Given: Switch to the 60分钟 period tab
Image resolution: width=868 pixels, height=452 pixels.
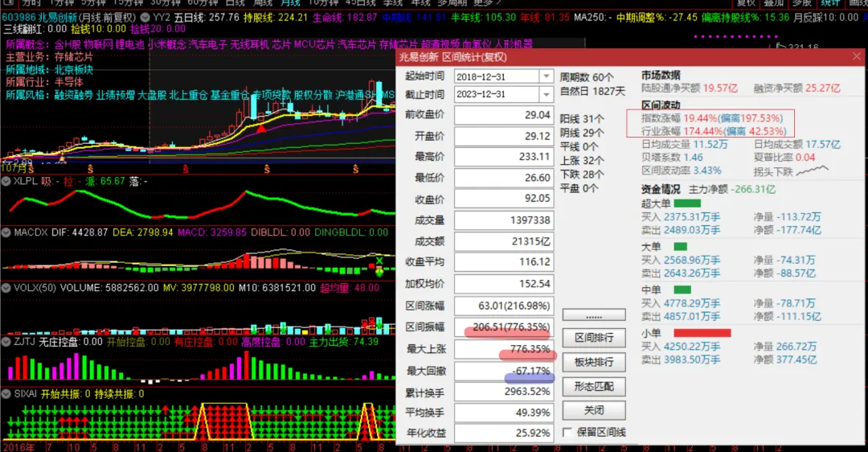Looking at the screenshot, I should coord(203,2).
